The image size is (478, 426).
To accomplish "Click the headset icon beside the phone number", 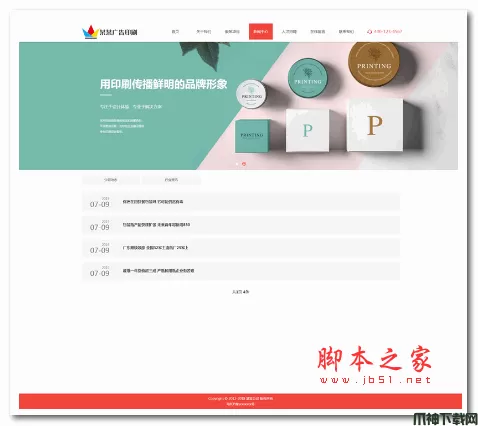I will pos(369,32).
